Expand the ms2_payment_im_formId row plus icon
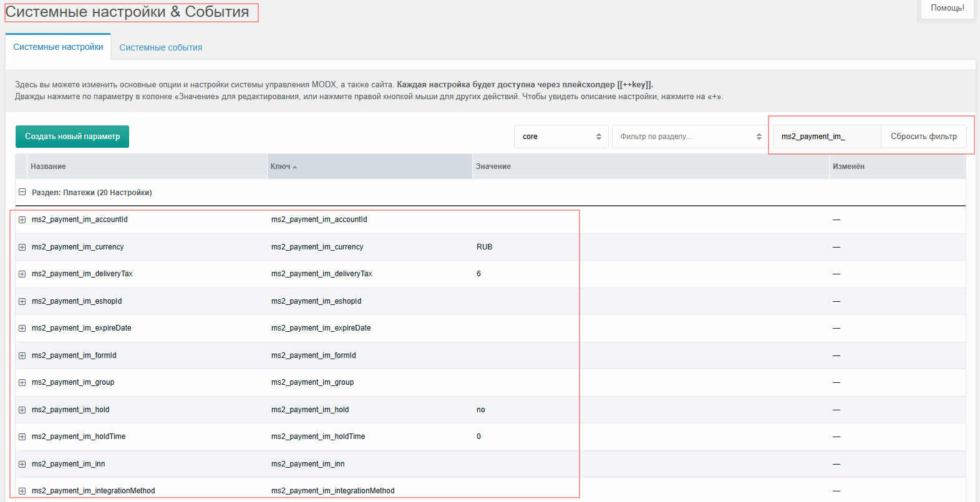The width and height of the screenshot is (980, 502). coord(22,355)
